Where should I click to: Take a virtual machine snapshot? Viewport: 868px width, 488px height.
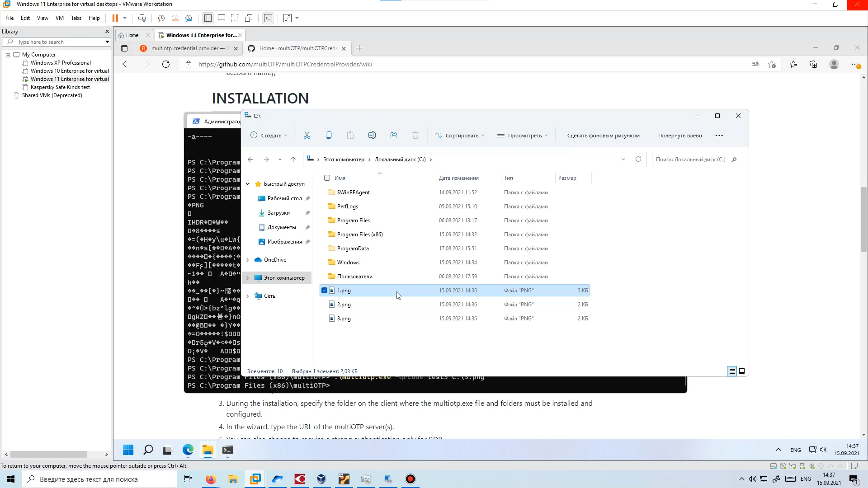tap(161, 18)
